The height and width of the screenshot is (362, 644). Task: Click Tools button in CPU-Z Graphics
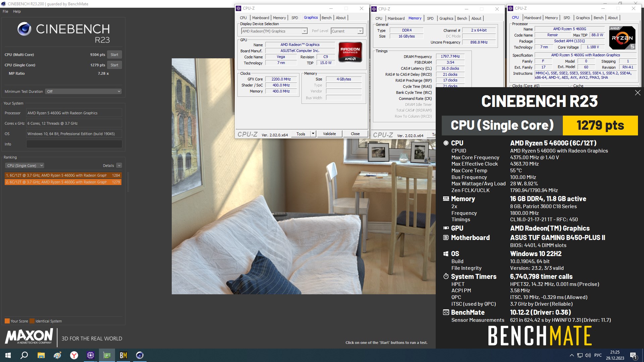pyautogui.click(x=301, y=134)
